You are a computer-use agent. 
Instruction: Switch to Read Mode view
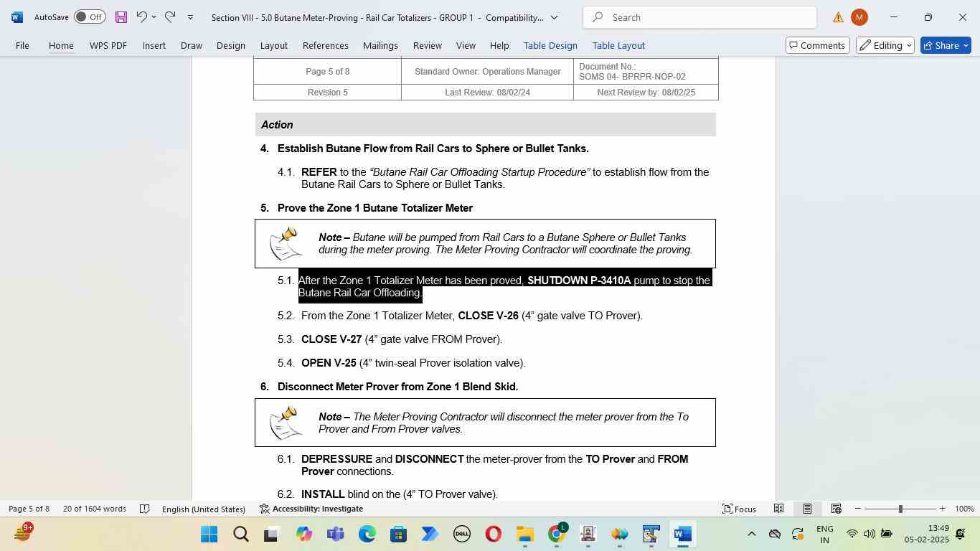(778, 509)
